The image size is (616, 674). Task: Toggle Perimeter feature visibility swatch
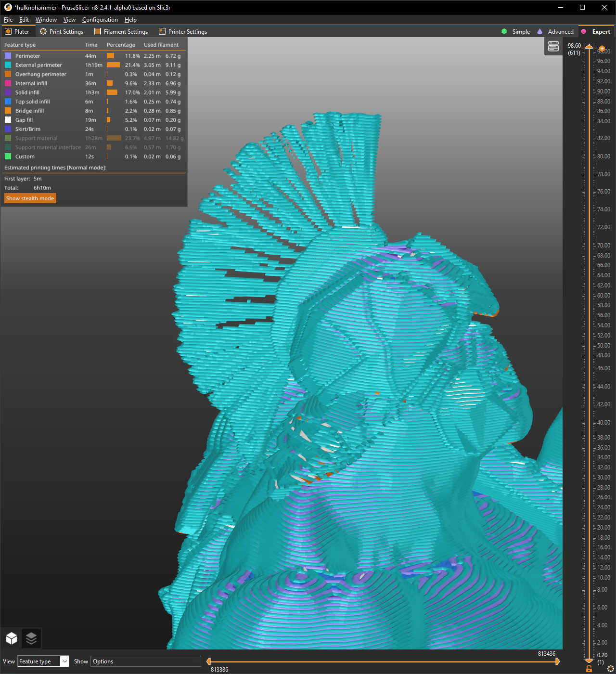8,56
